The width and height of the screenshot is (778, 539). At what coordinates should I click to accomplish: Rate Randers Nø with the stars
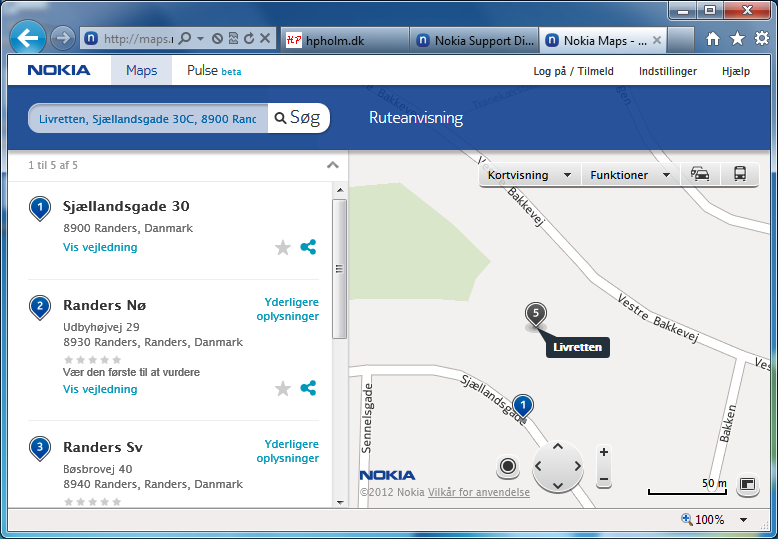tap(92, 360)
